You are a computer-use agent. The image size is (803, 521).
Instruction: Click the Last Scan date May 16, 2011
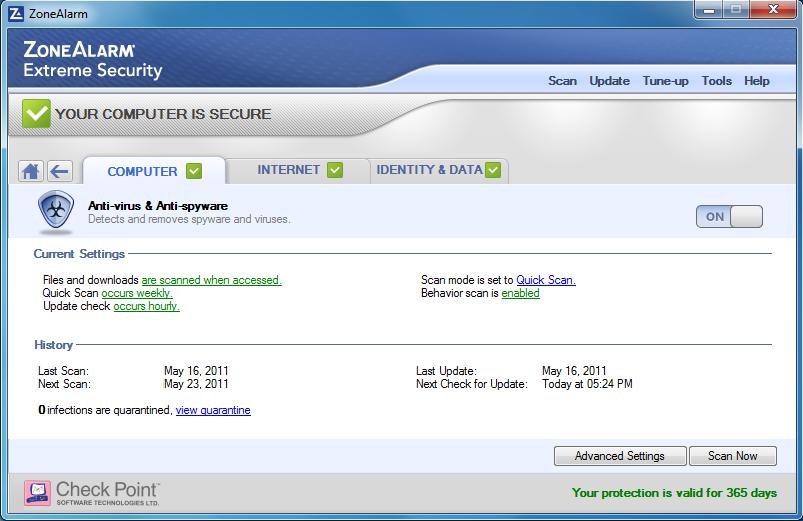[x=196, y=371]
